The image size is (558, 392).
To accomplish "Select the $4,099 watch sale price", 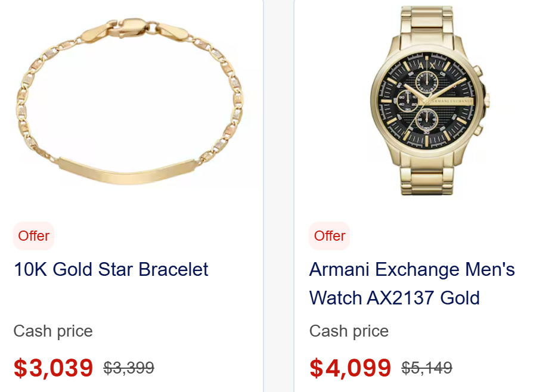I will tap(350, 368).
